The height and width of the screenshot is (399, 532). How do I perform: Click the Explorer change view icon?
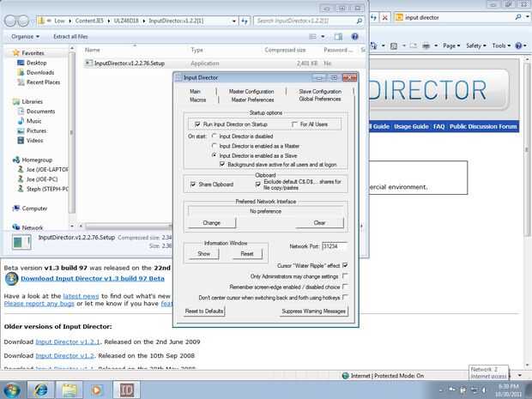tap(313, 37)
